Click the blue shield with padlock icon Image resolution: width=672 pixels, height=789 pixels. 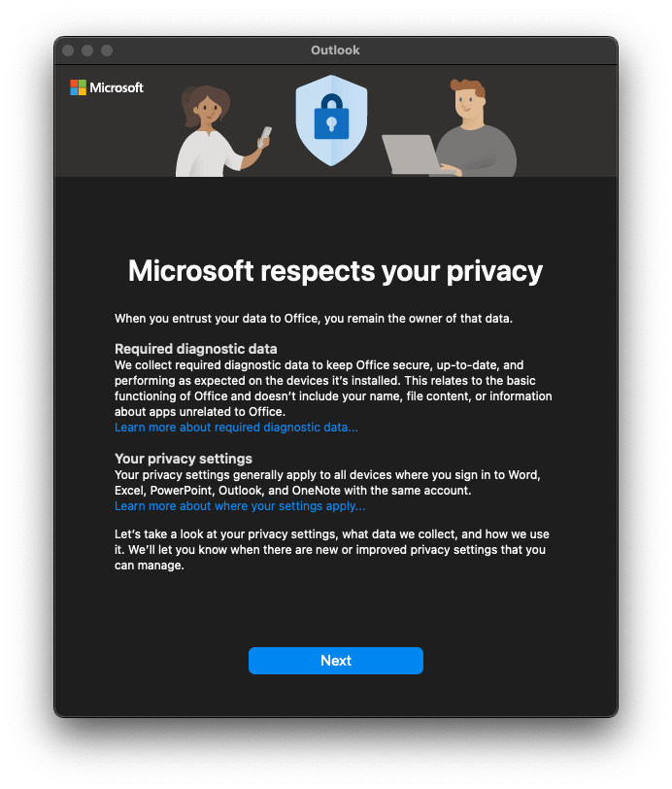[331, 120]
